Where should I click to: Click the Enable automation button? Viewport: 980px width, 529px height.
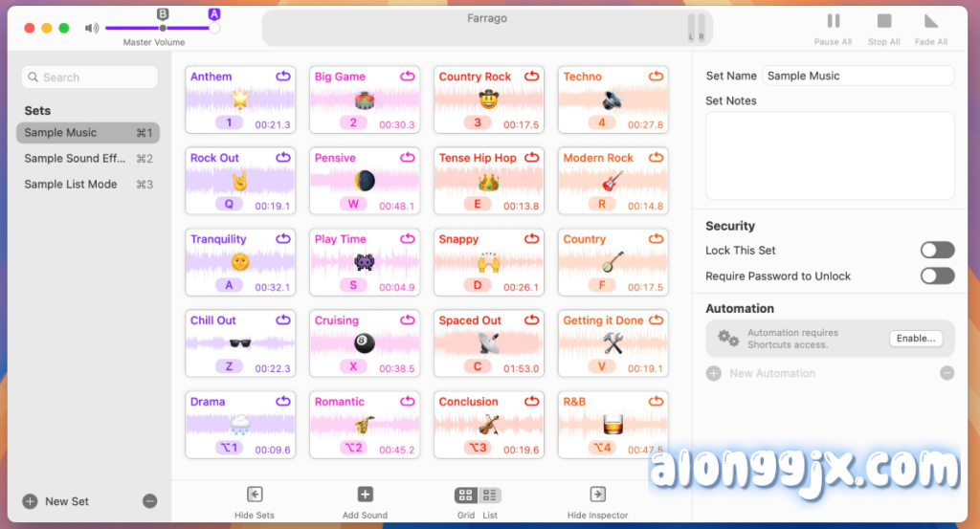(915, 339)
